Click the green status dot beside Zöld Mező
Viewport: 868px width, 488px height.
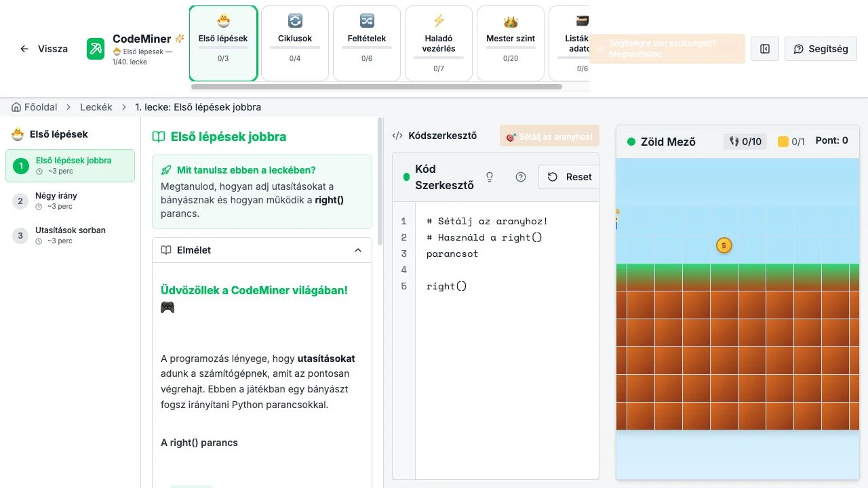click(631, 142)
